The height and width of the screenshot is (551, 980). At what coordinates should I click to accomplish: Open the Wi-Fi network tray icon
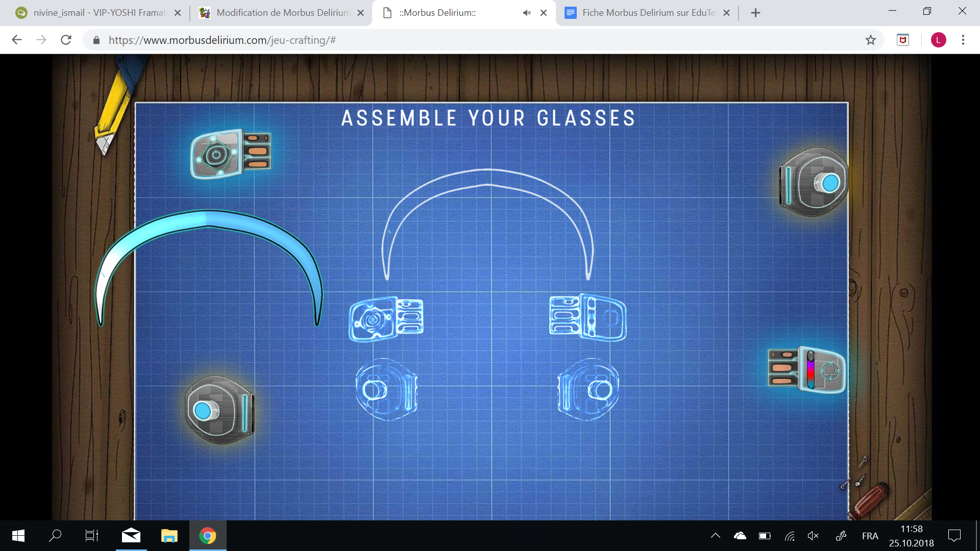click(790, 536)
